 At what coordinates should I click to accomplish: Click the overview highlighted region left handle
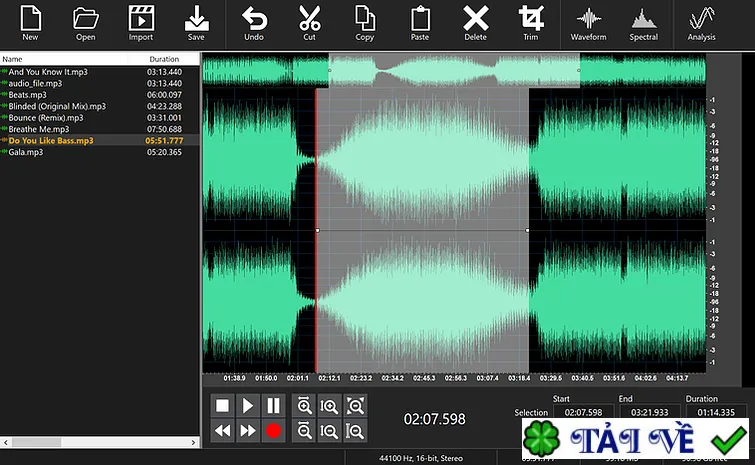tap(329, 70)
